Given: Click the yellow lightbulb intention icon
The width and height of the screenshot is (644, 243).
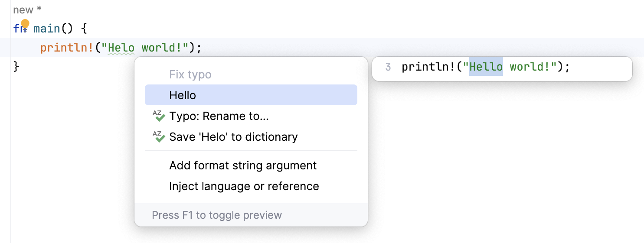Looking at the screenshot, I should 25,24.
